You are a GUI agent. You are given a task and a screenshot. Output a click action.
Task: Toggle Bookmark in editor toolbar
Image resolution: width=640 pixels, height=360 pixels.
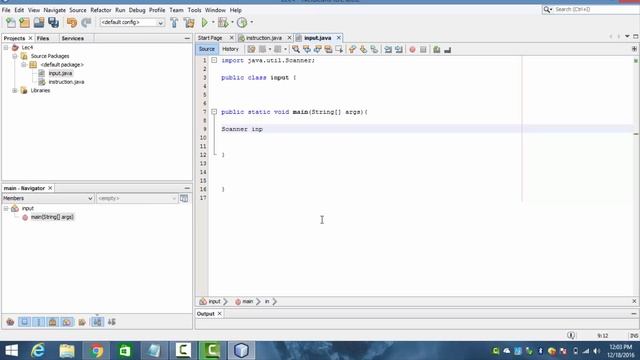tap(374, 49)
